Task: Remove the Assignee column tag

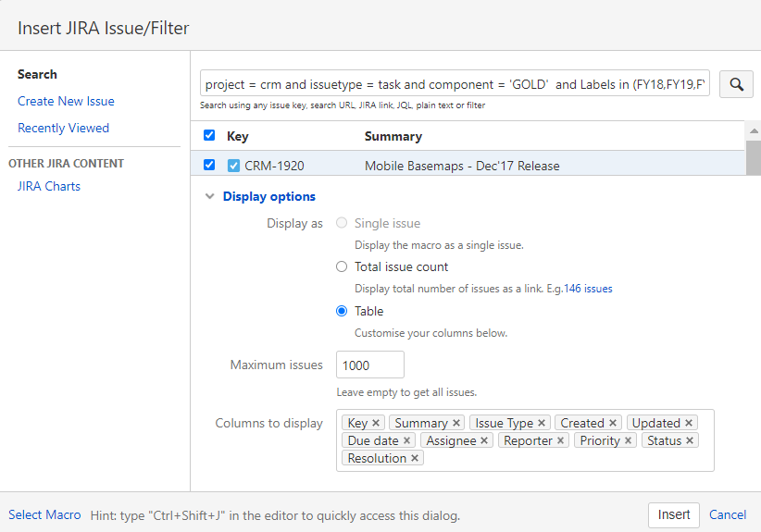Action: pos(484,440)
